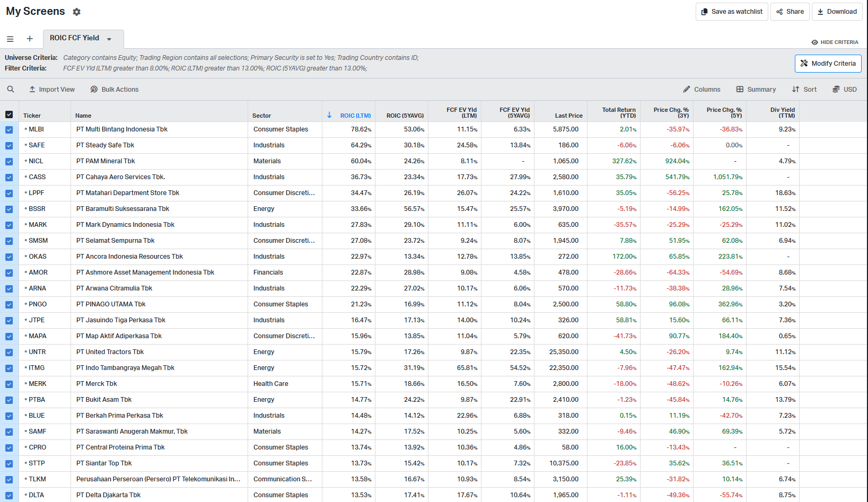
Task: Open PT Steady Safe Tbk company name
Action: point(105,145)
